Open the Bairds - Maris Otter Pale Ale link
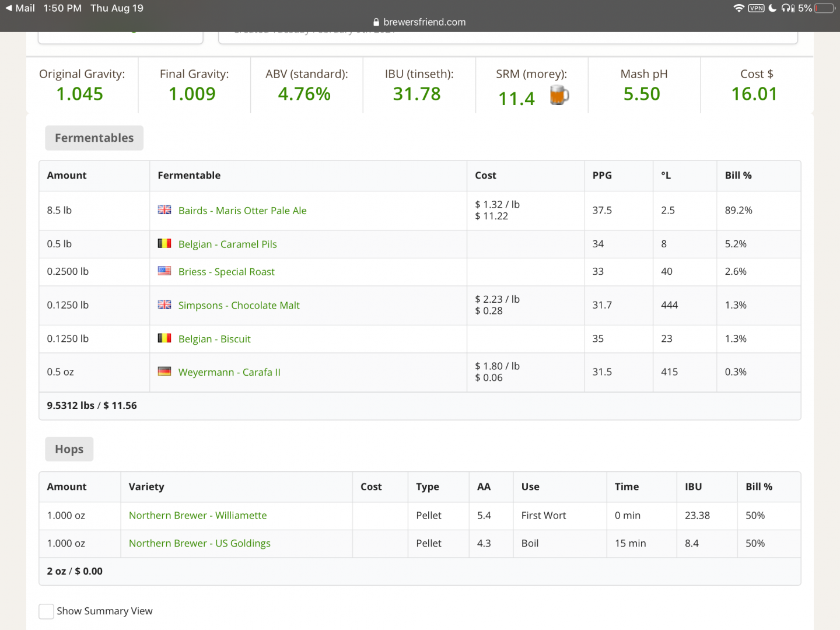This screenshot has height=630, width=840. point(242,211)
